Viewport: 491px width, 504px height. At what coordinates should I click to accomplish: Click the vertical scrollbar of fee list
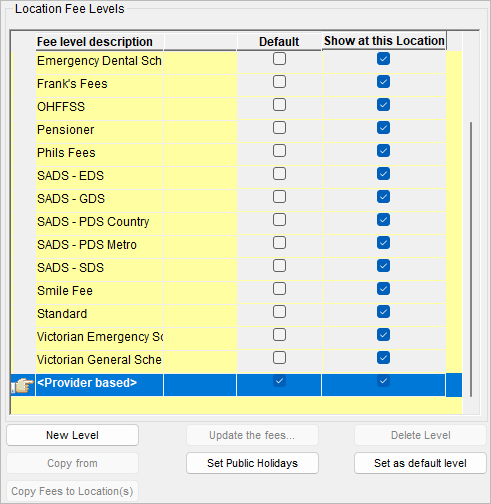point(471,259)
